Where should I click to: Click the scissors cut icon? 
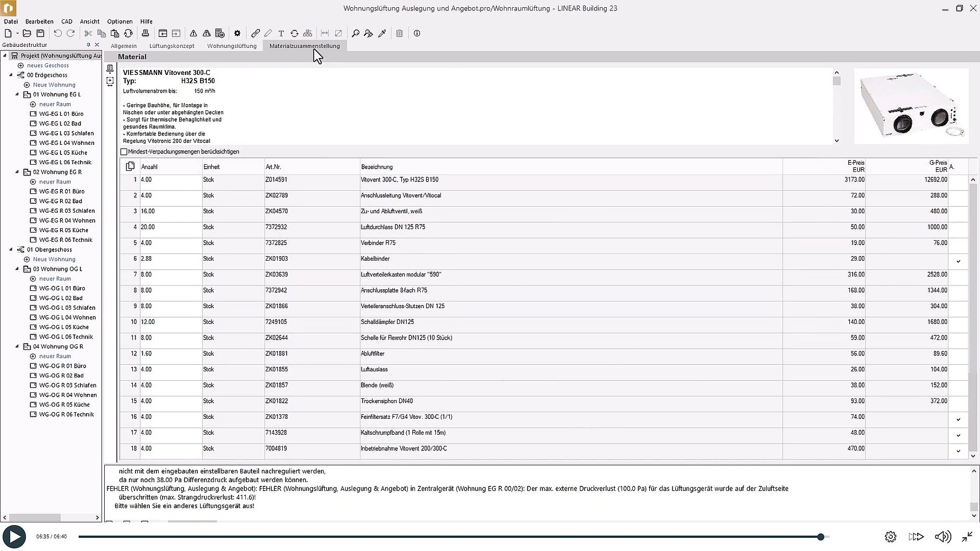88,34
